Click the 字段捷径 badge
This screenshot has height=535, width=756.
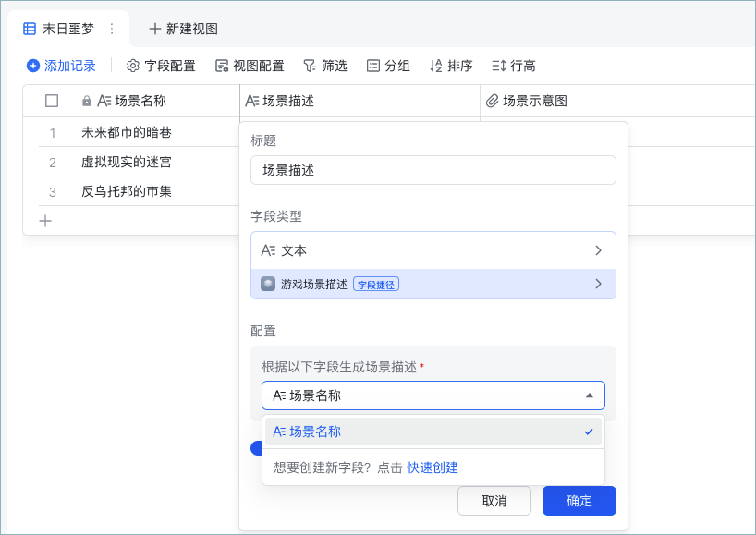(x=376, y=285)
